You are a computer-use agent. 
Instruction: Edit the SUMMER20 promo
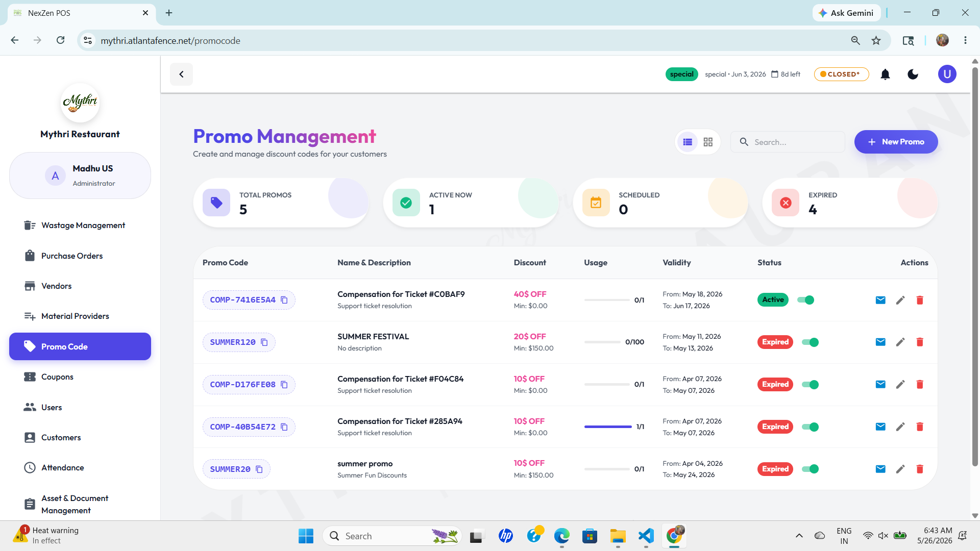point(900,469)
